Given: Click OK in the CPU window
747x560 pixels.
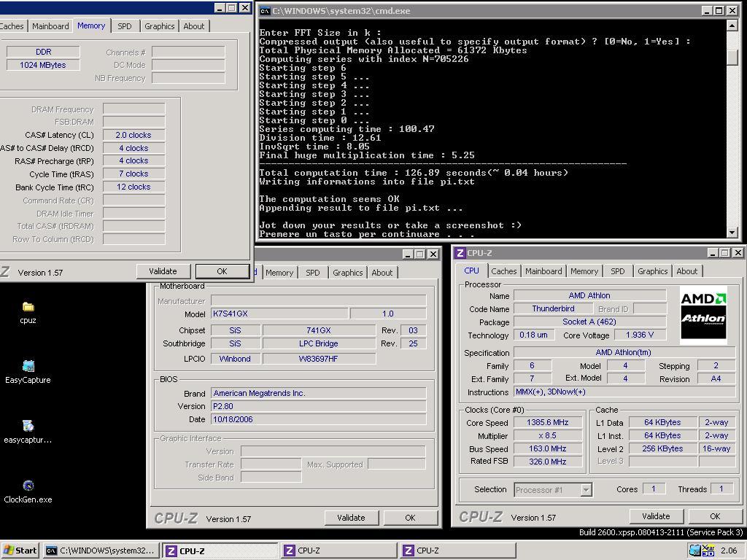Looking at the screenshot, I should pyautogui.click(x=715, y=516).
